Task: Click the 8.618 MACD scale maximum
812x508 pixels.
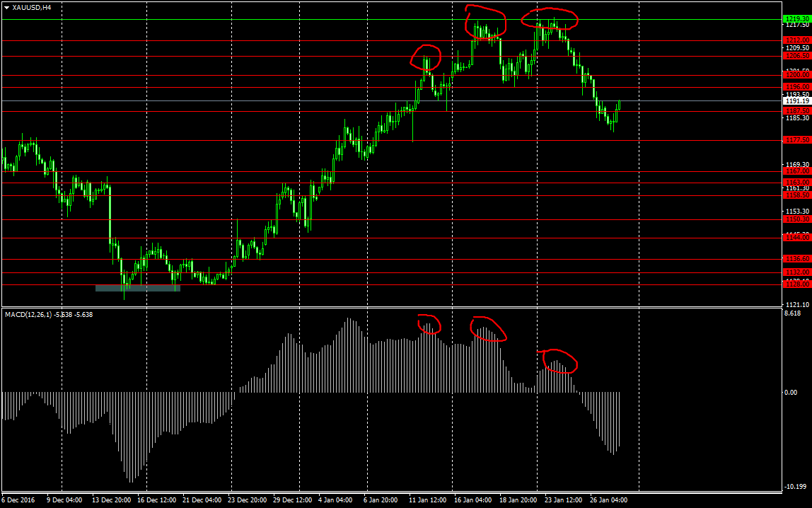Action: pyautogui.click(x=792, y=314)
